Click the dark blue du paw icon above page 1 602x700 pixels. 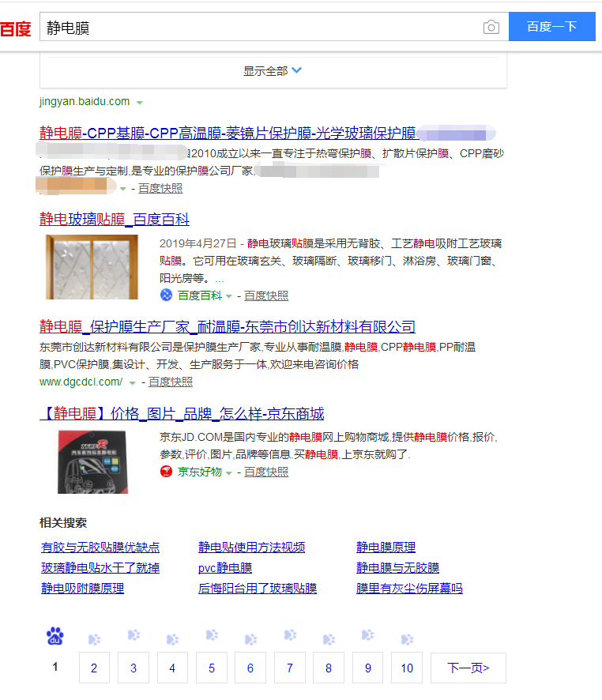pos(55,636)
